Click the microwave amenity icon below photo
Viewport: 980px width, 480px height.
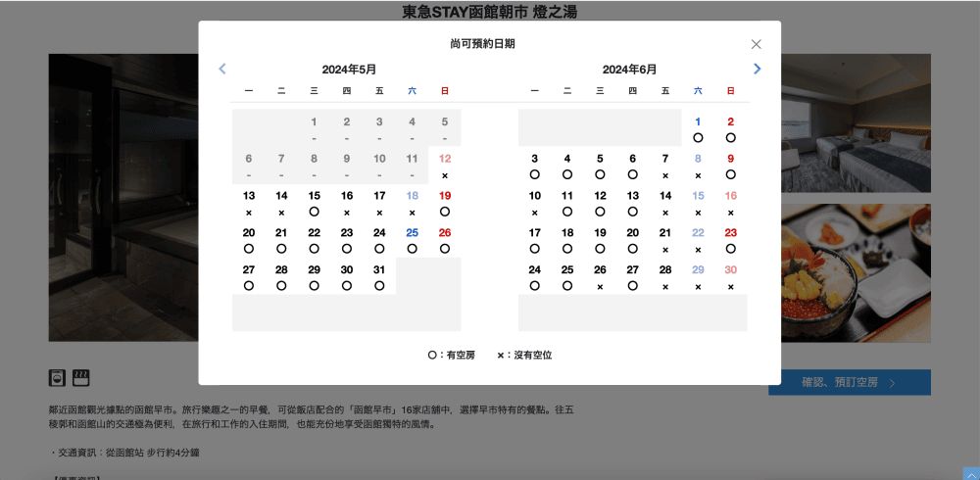coord(81,377)
